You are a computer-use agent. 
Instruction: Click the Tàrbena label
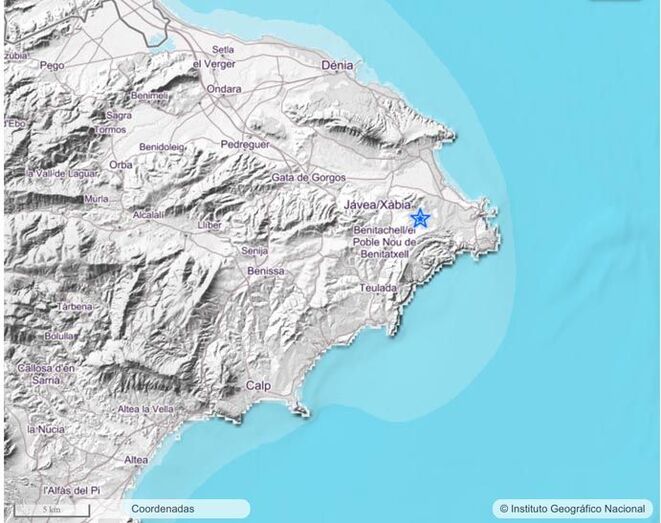click(75, 306)
